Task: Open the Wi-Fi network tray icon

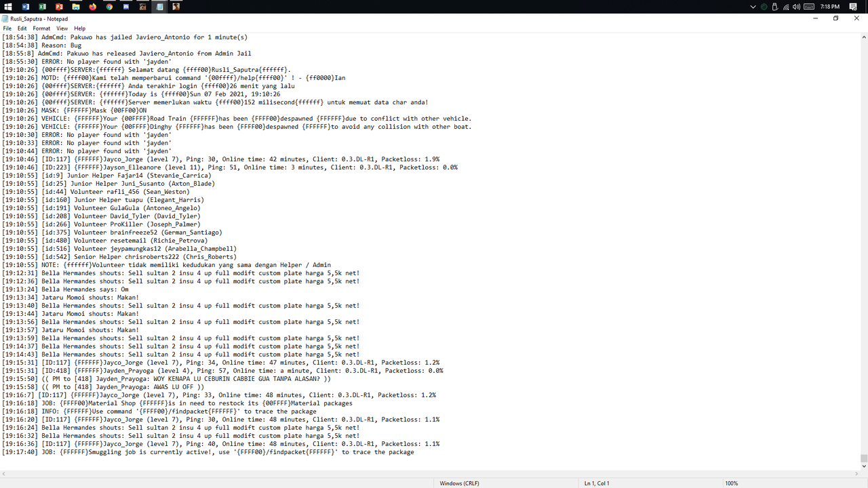Action: (x=785, y=6)
